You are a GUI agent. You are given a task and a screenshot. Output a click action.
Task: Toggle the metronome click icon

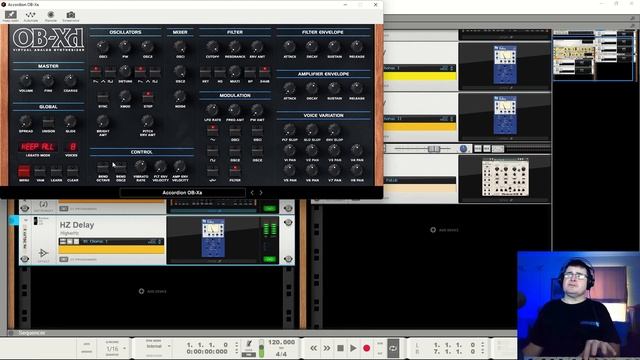click(249, 344)
